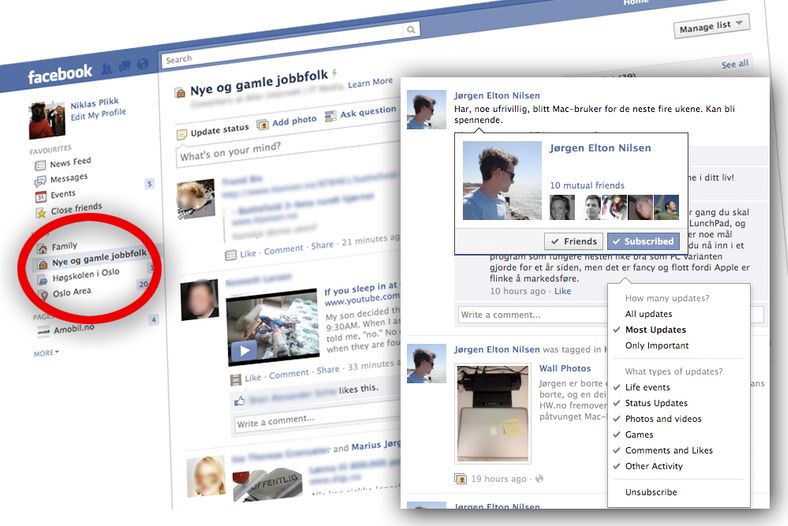Click Jørgen Elton Nilsen name in hovercard
The image size is (788, 526).
[600, 148]
